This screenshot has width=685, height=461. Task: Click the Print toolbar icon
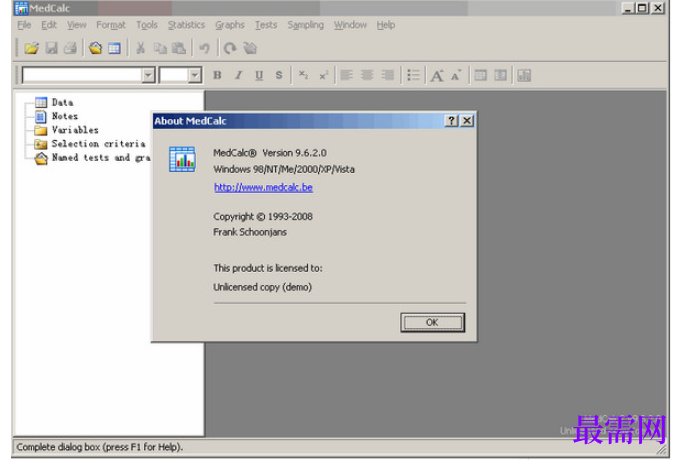[70, 48]
